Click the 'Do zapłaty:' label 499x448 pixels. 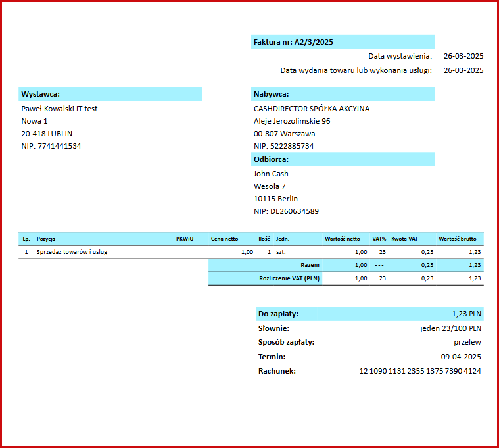tap(278, 314)
